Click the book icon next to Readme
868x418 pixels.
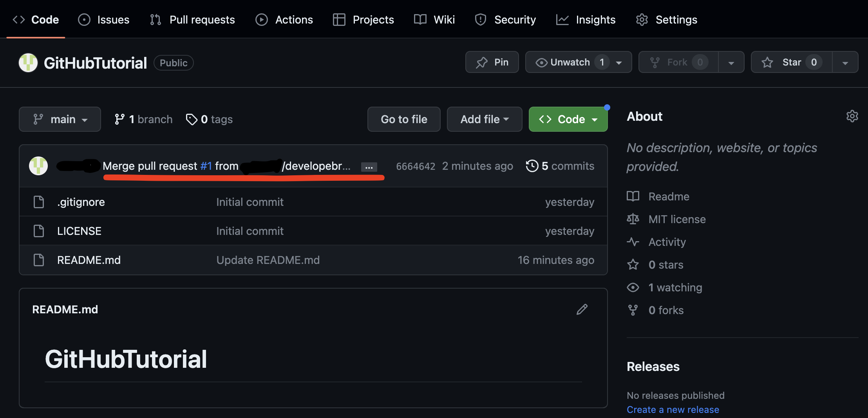(x=633, y=196)
